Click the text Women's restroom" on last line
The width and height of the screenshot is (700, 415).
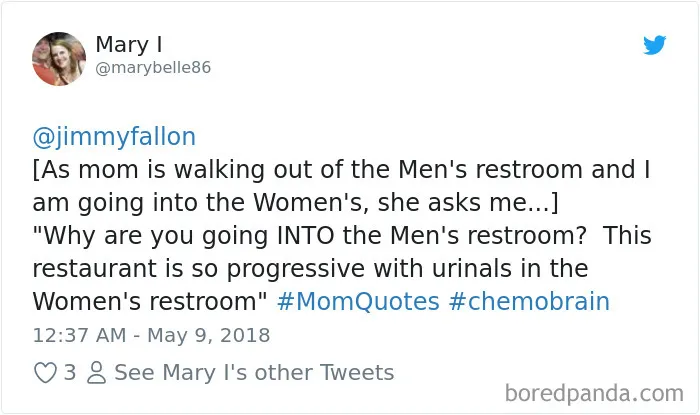click(150, 301)
